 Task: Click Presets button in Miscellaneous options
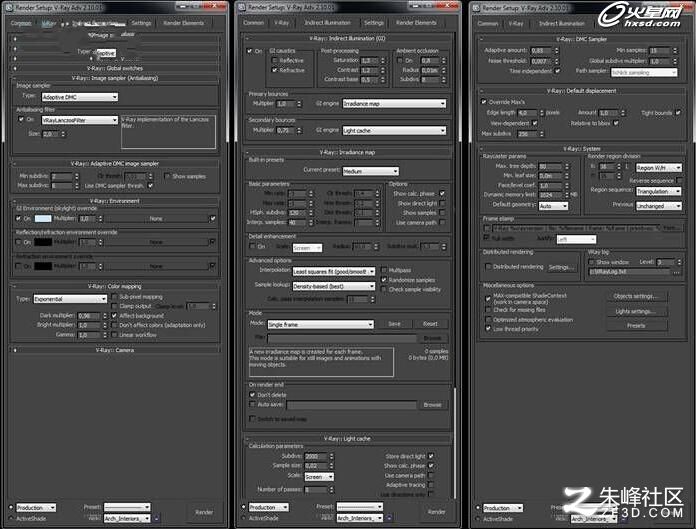click(x=636, y=325)
